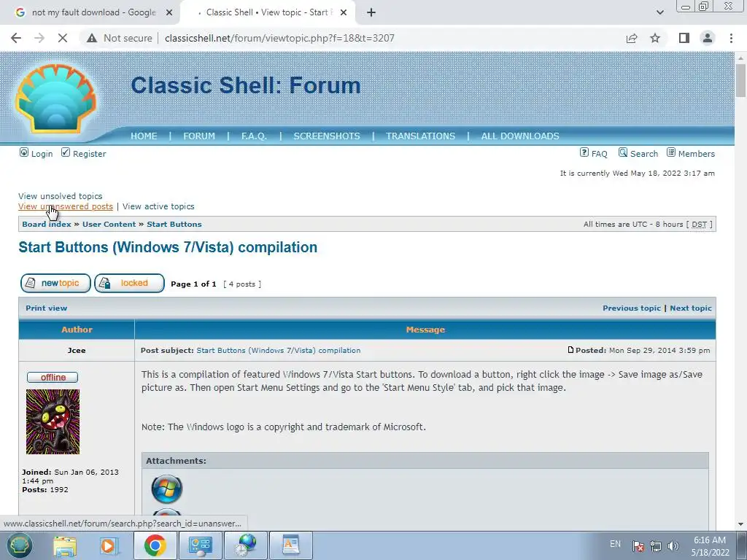
Task: Open the media player taskbar icon
Action: [x=109, y=545]
